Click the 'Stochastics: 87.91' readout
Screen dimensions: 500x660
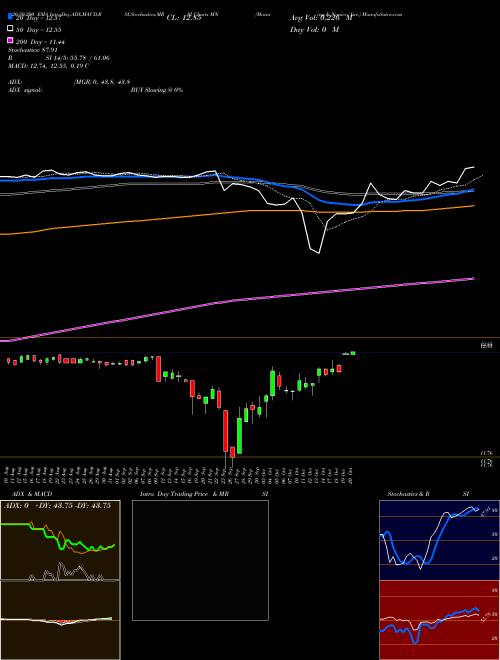tap(32, 50)
